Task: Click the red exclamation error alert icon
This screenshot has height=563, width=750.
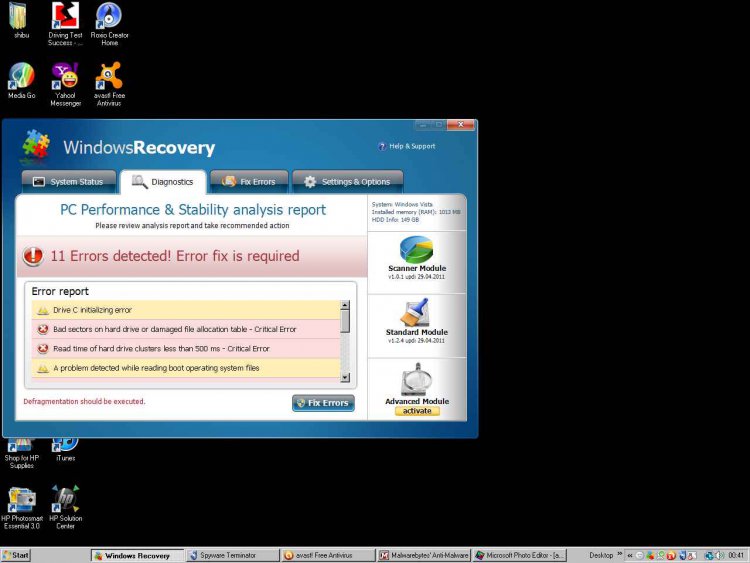Action: [x=33, y=256]
